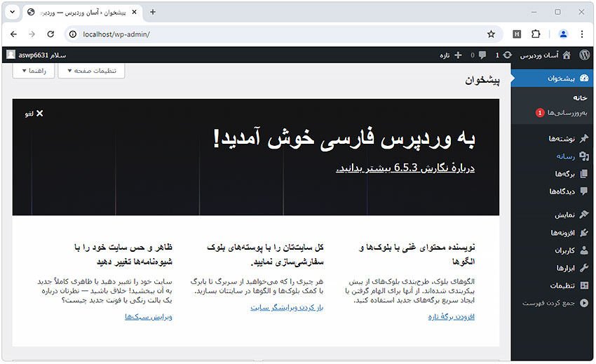This screenshot has width=596, height=364.
Task: Click the plus icon for new content
Action: tap(458, 55)
